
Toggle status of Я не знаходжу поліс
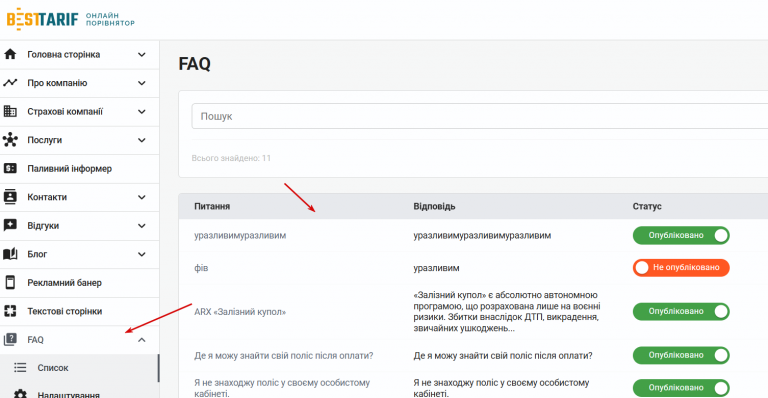pyautogui.click(x=681, y=388)
